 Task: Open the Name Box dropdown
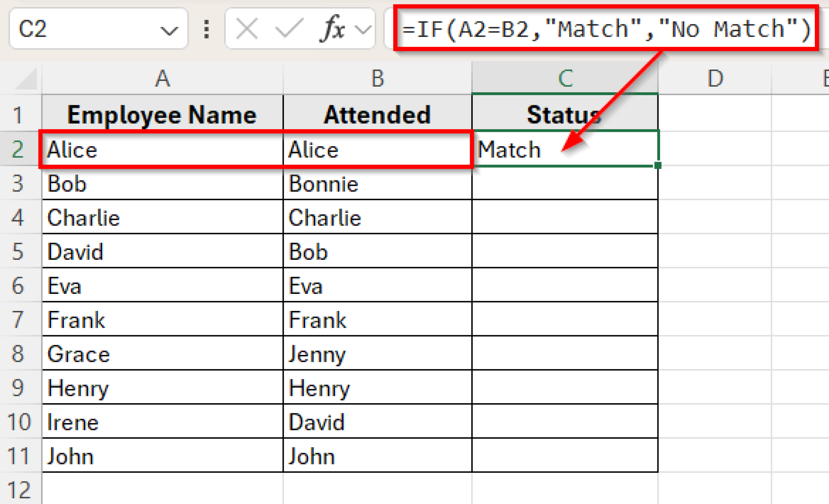(170, 28)
